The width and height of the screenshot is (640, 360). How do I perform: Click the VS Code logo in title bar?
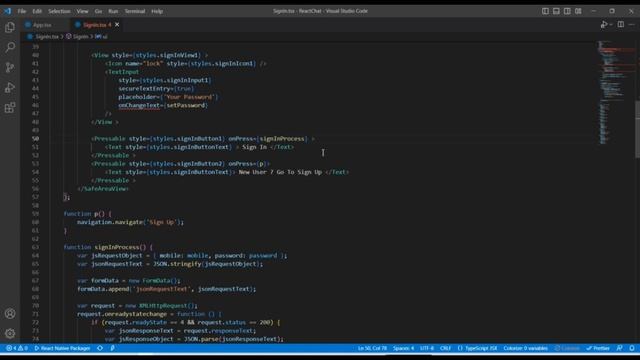pos(7,11)
